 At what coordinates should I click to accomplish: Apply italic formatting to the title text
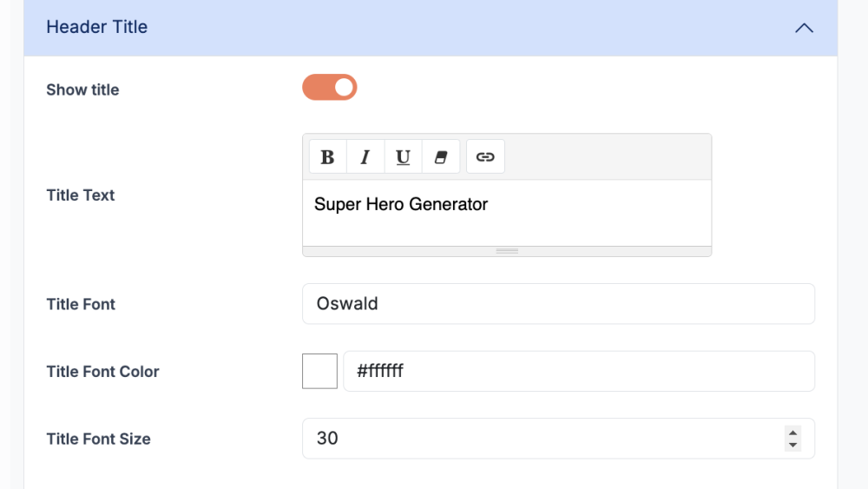[x=365, y=157]
